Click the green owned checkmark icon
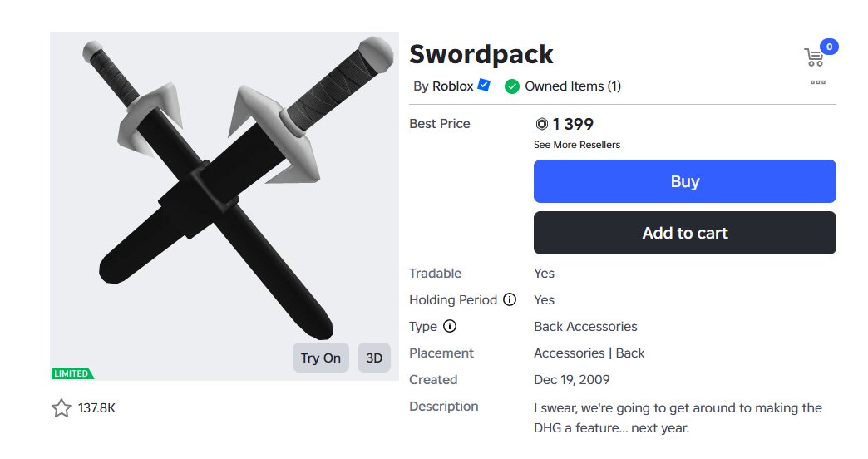868x459 pixels. coord(512,86)
